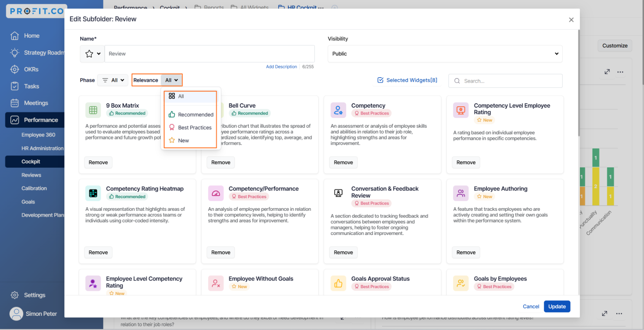This screenshot has height=330, width=644.
Task: Click the Employee Authoring people icon
Action: [461, 193]
